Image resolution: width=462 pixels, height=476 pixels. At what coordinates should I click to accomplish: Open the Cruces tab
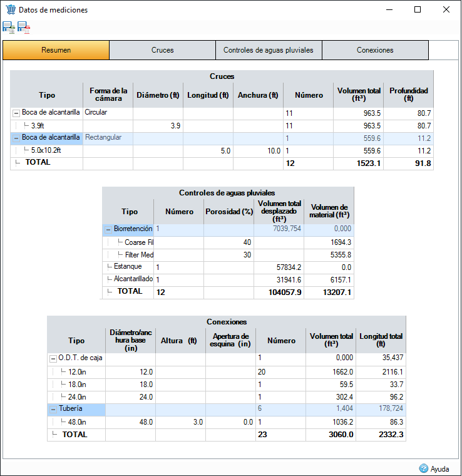pos(163,50)
